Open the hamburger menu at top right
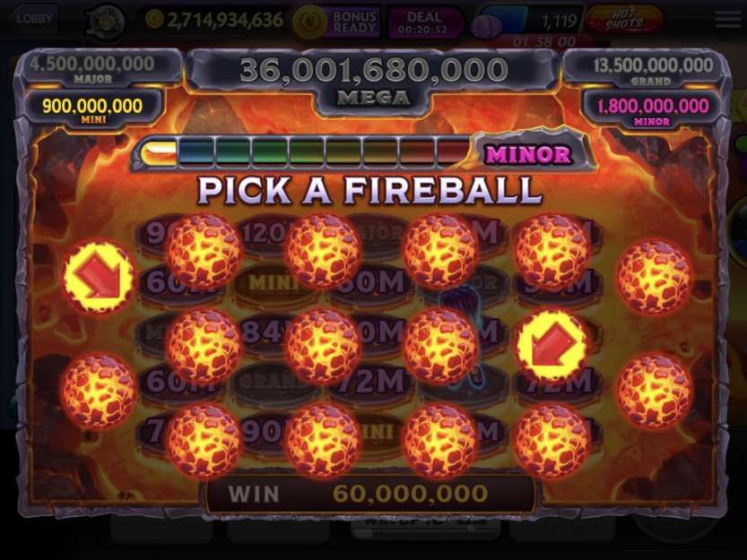747x560 pixels. [x=727, y=20]
